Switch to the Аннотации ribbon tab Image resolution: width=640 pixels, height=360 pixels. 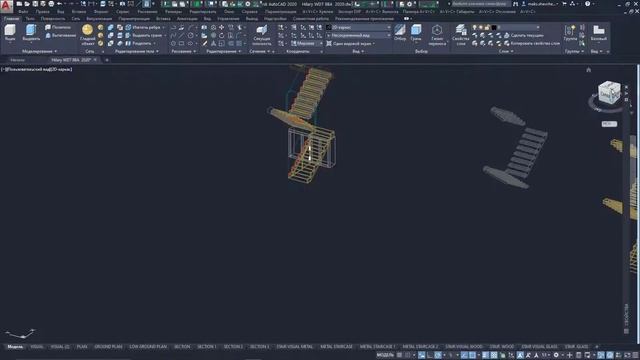click(187, 19)
